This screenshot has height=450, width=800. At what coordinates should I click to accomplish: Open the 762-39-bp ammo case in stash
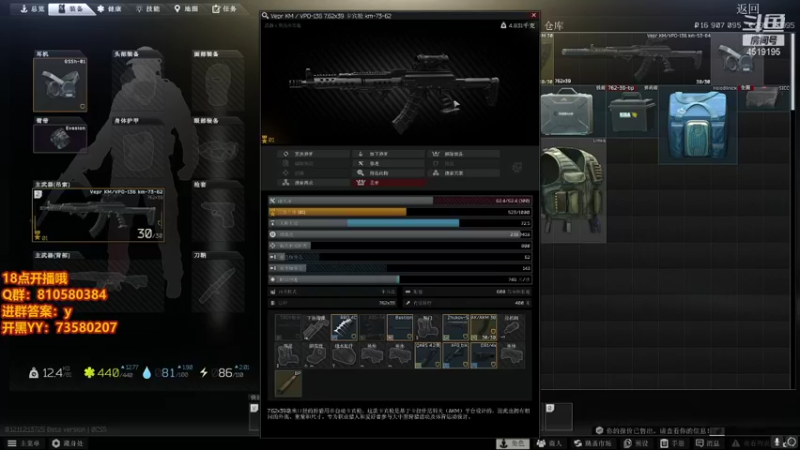pos(632,111)
